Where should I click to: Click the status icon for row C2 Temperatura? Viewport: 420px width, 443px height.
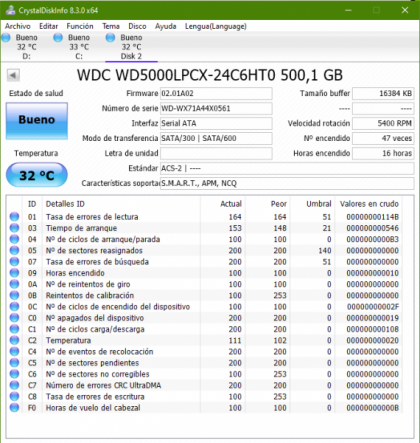click(x=14, y=340)
